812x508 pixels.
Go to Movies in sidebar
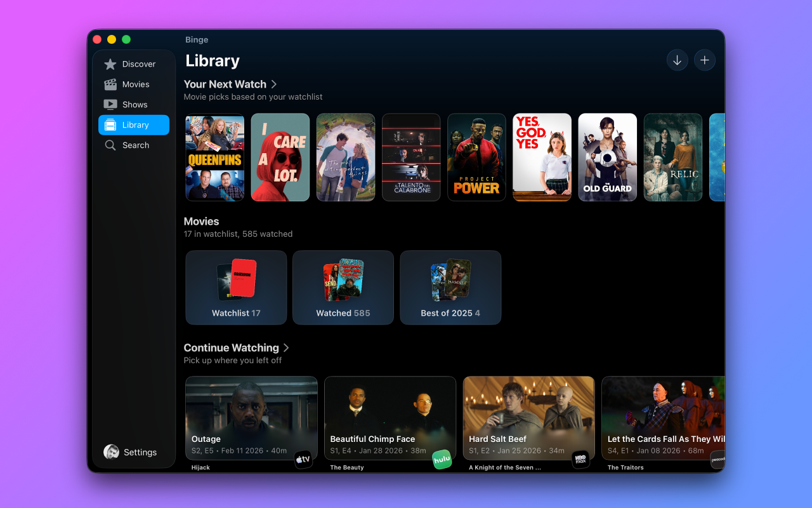point(134,84)
